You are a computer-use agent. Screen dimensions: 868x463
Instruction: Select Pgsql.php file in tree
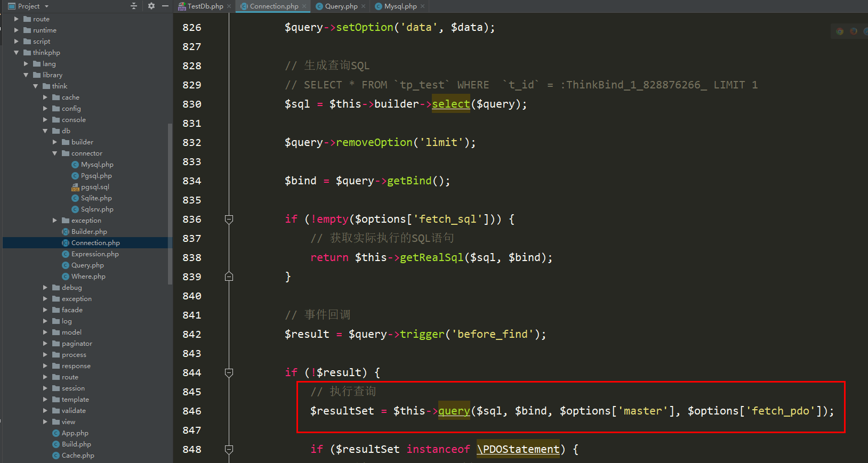click(96, 176)
